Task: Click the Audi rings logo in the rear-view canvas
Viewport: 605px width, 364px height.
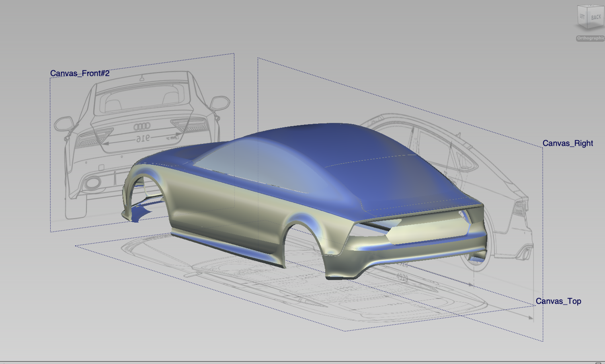Action: click(142, 126)
